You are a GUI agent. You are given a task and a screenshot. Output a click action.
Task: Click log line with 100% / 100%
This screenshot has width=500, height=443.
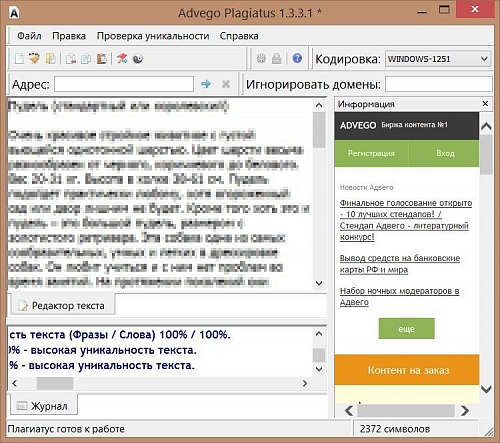click(119, 334)
